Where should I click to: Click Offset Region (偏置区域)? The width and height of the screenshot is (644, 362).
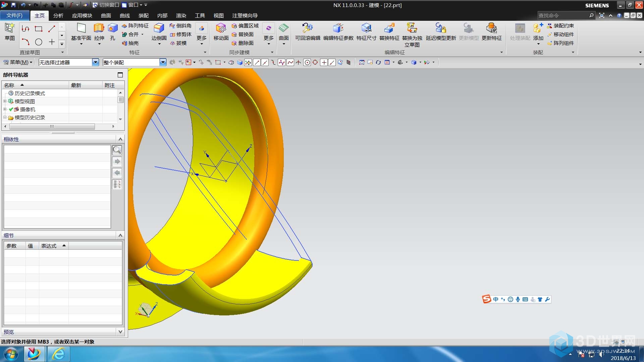click(x=245, y=26)
